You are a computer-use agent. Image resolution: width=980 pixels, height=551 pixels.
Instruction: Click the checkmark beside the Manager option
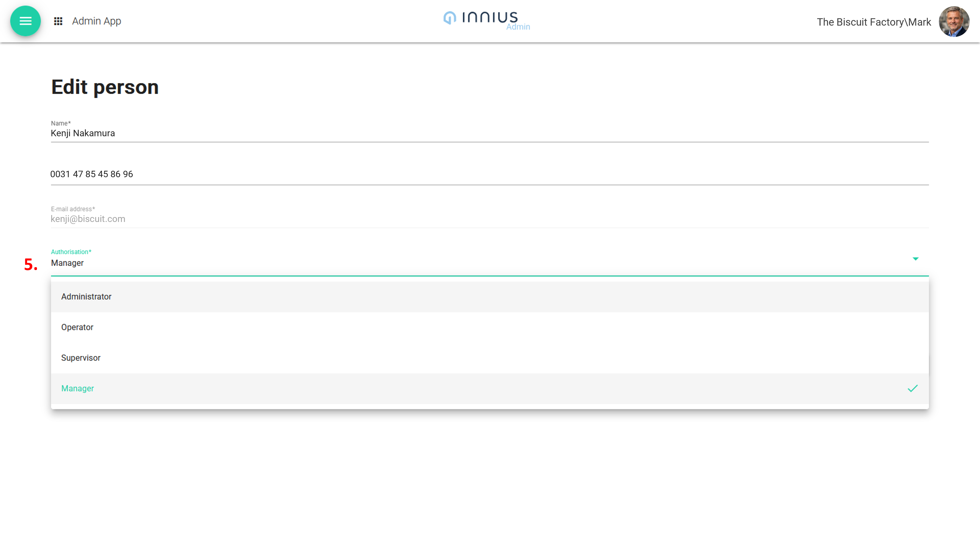click(912, 388)
